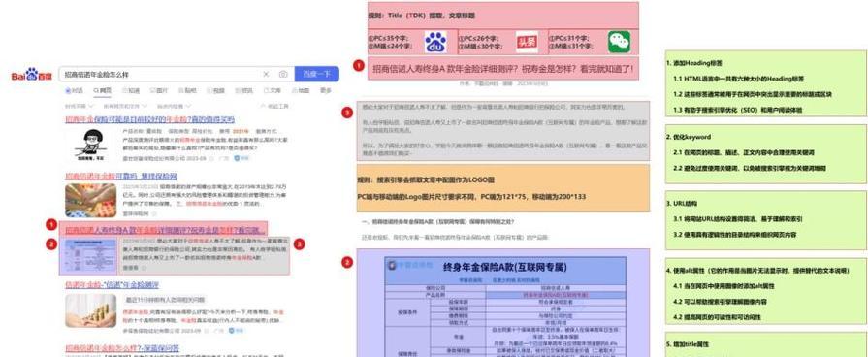This screenshot has width=868, height=357.
Task: Clear the search query with the X icon
Action: (x=266, y=74)
